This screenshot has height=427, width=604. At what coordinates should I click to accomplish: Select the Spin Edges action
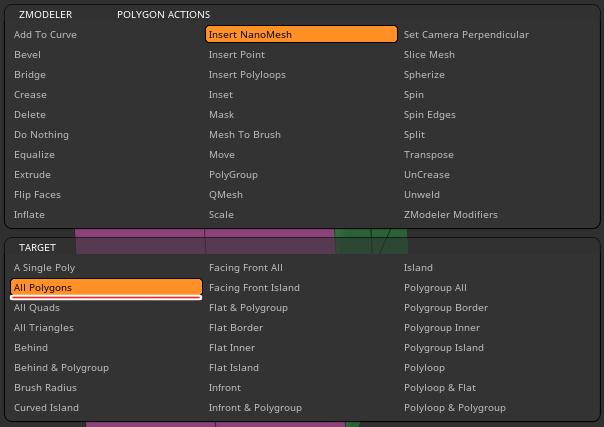[x=429, y=115]
